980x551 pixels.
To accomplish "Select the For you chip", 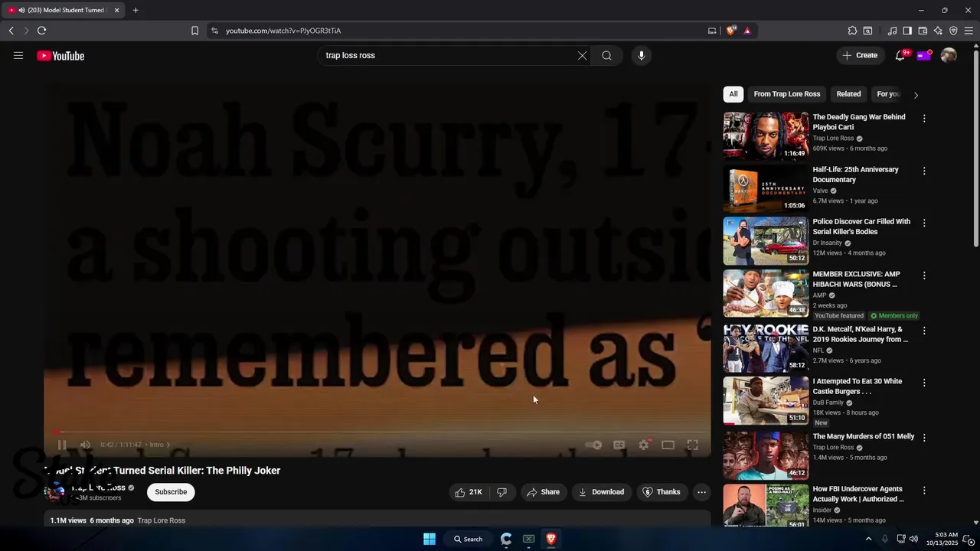I will click(888, 94).
